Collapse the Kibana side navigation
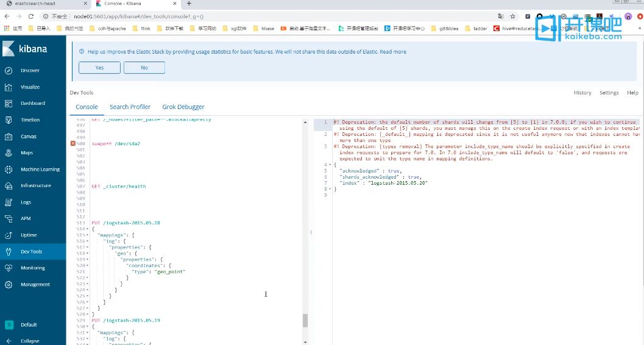This screenshot has width=644, height=345. point(29,341)
